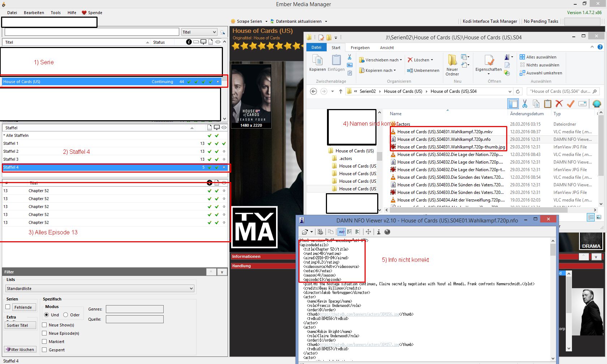Click the Spende heart menu item
Screen dimensions: 607x364
pyautogui.click(x=92, y=13)
